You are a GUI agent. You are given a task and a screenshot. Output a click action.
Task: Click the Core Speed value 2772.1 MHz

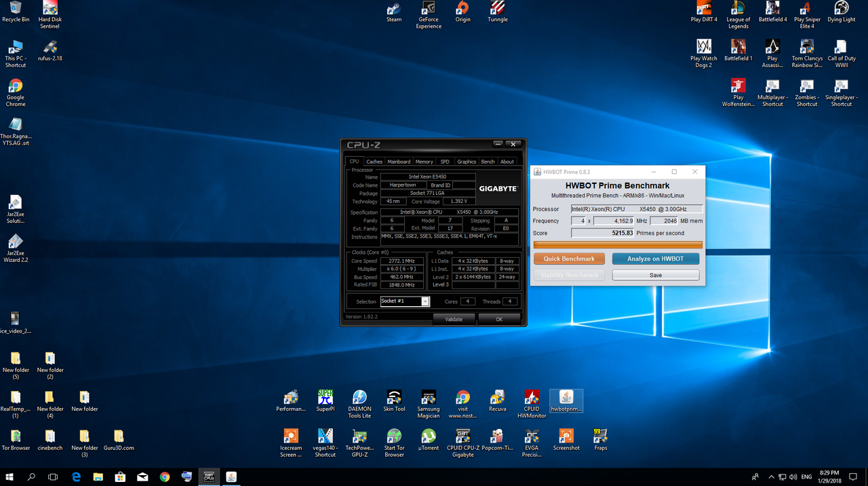401,261
